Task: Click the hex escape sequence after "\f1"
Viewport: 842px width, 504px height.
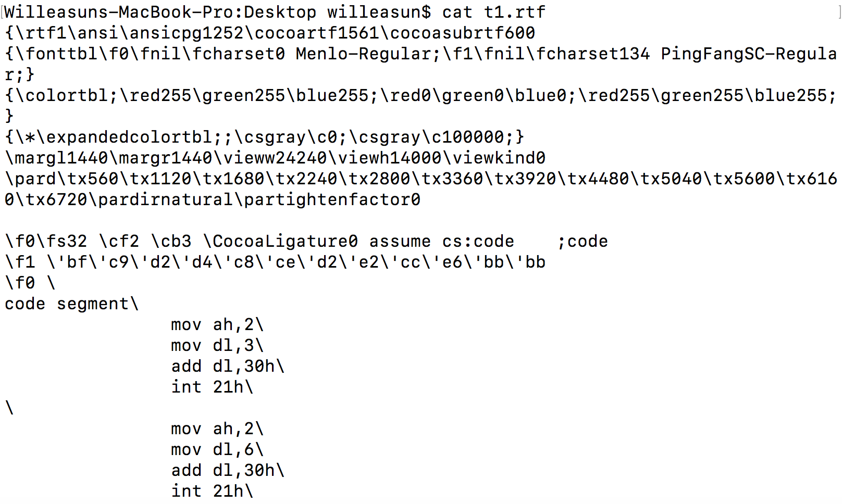Action: pos(296,262)
